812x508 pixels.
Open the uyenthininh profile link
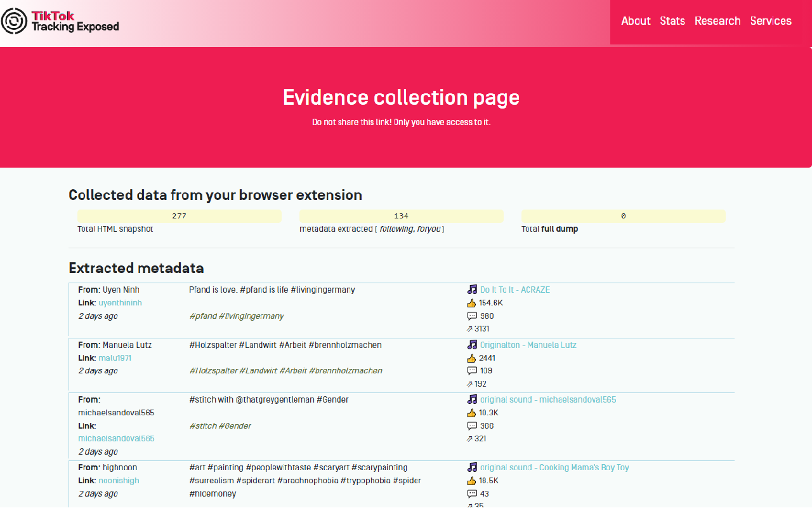coord(120,303)
